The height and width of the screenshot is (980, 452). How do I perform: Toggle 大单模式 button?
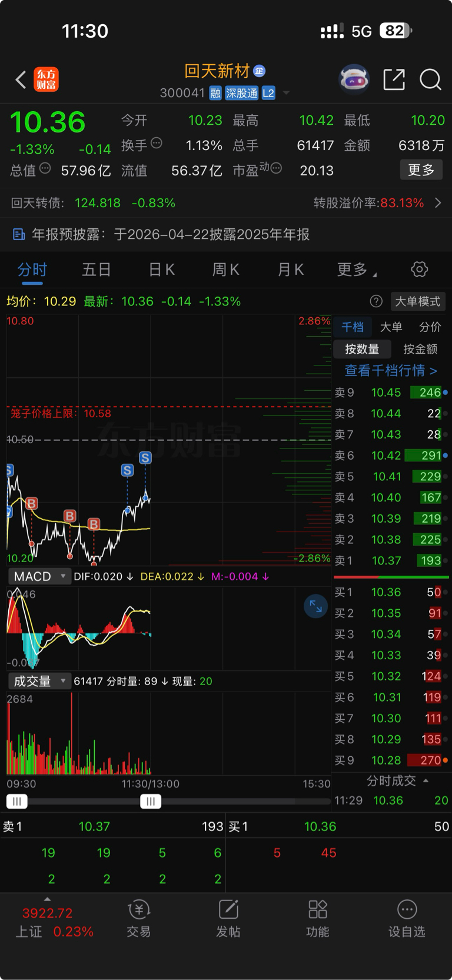tap(417, 301)
